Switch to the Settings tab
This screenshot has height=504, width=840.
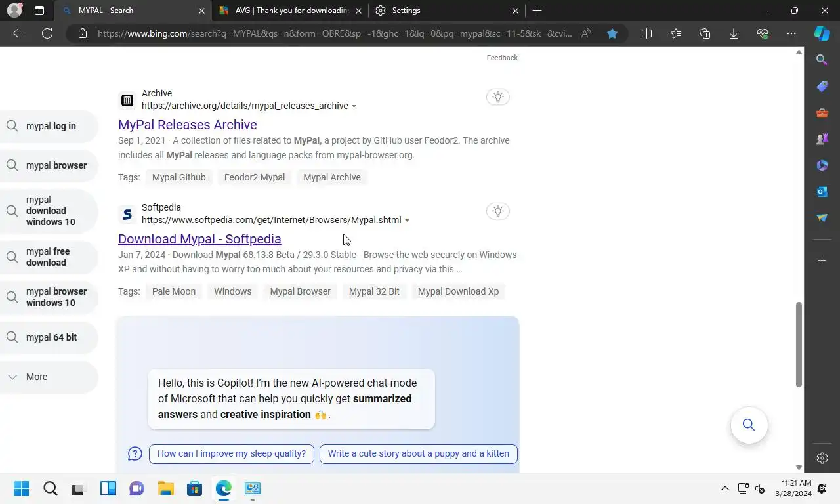point(446,10)
